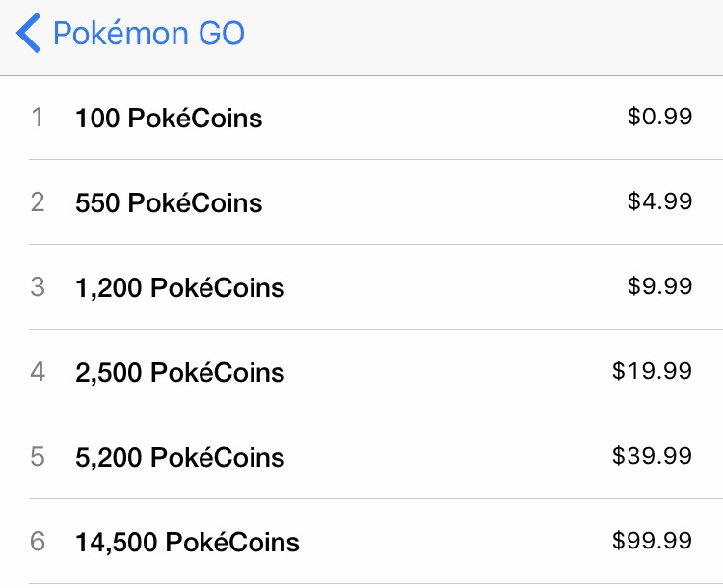
Task: Select the $99.99 price
Action: [x=652, y=541]
